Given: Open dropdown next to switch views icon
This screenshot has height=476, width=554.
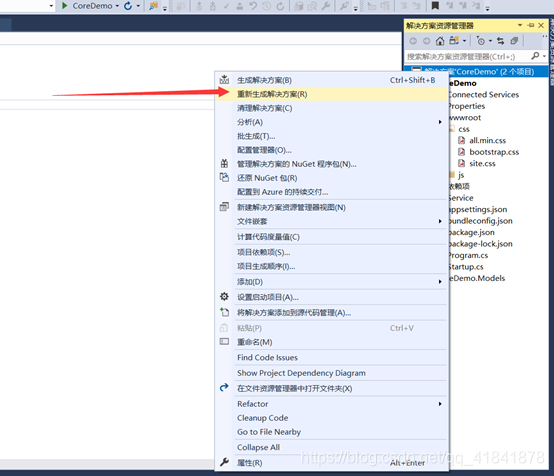Looking at the screenshot, I should (464, 41).
